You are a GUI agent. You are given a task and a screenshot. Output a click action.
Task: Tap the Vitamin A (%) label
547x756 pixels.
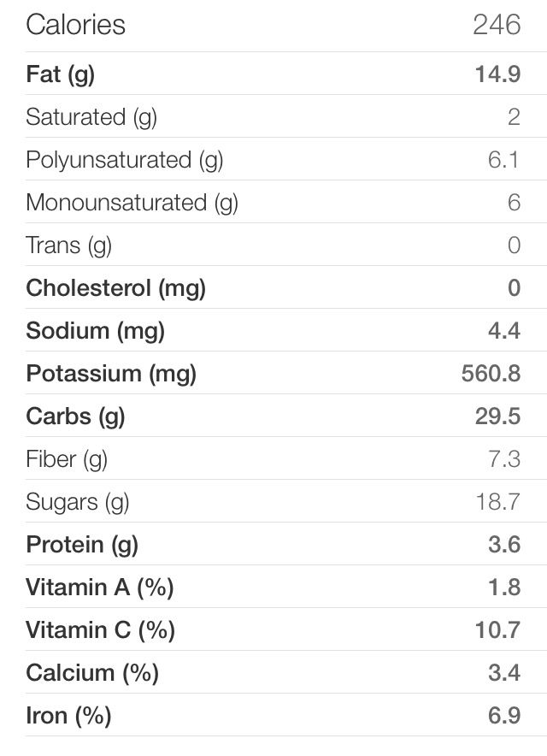tap(100, 588)
